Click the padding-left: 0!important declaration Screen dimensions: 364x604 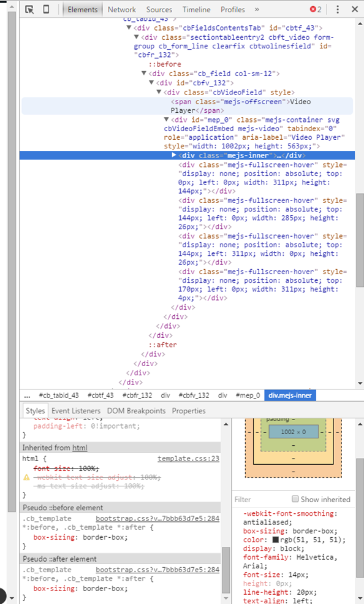coord(86,426)
